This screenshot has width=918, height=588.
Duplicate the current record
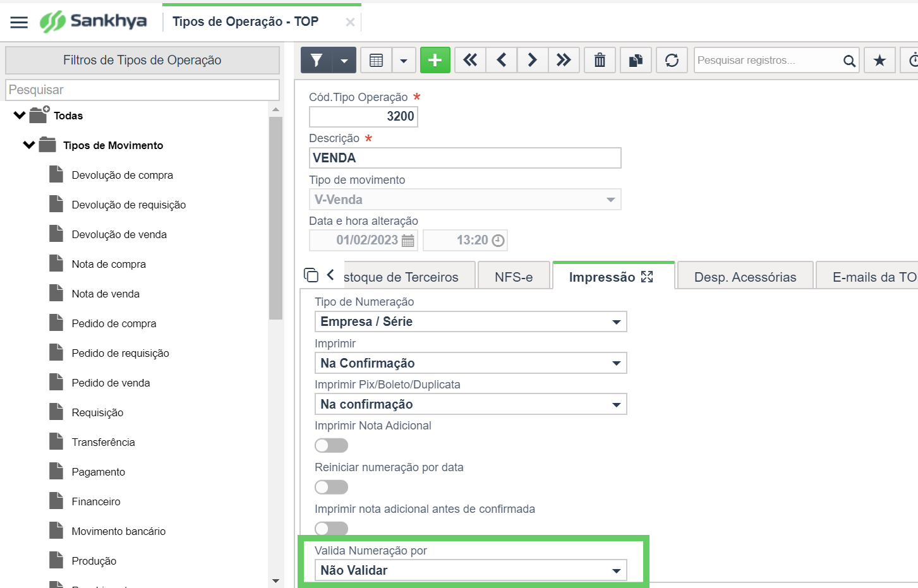[x=636, y=60]
